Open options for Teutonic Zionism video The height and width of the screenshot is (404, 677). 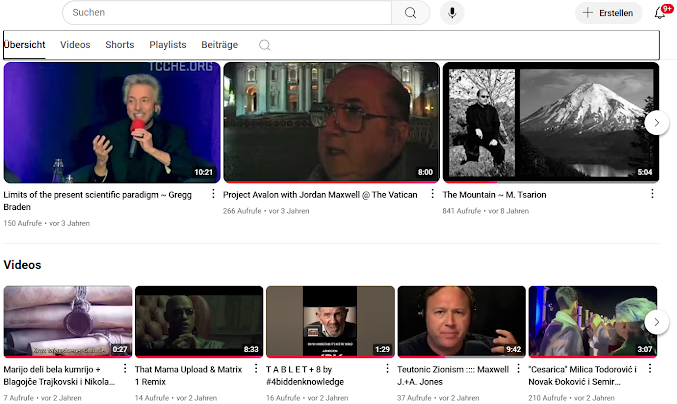click(x=519, y=369)
